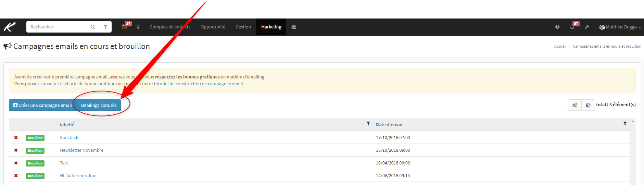Open the Newsletter Novembre campaign
Viewport: 644px width, 185px height.
pyautogui.click(x=81, y=150)
